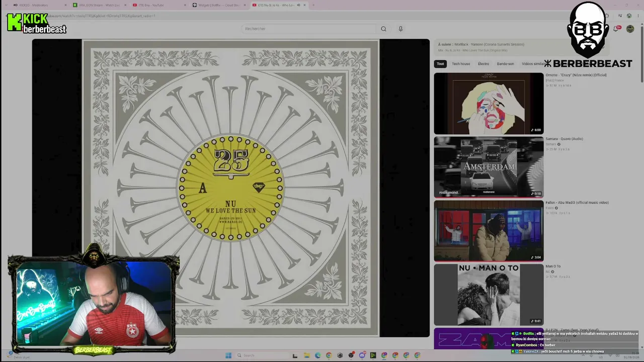Switch to the ARA_GON Stream tab
The height and width of the screenshot is (362, 644).
[x=100, y=5]
